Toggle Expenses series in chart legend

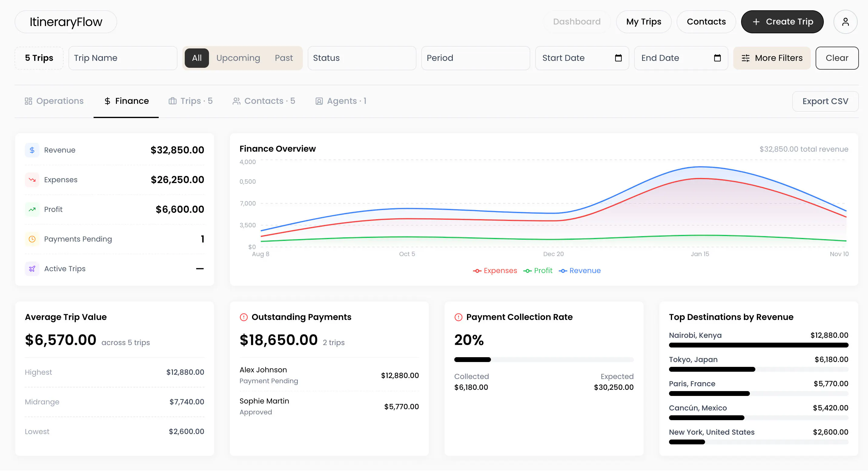click(x=495, y=271)
